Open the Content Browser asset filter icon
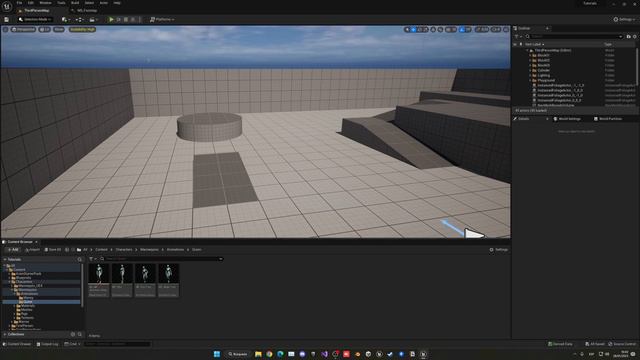Image resolution: width=640 pixels, height=360 pixels. click(93, 259)
